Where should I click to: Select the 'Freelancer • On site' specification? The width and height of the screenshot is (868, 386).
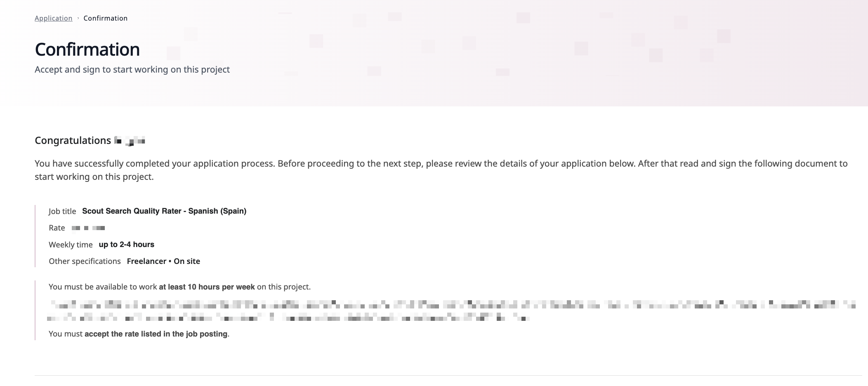pos(163,261)
